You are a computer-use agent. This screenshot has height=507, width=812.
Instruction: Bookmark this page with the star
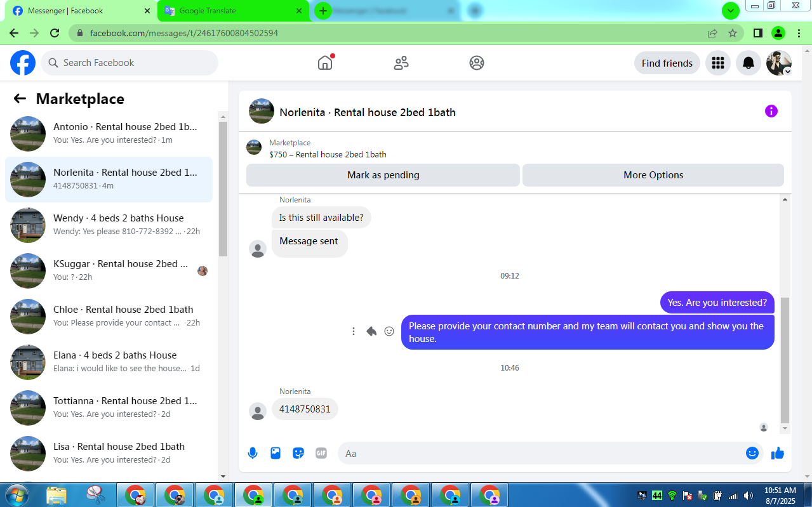[733, 33]
